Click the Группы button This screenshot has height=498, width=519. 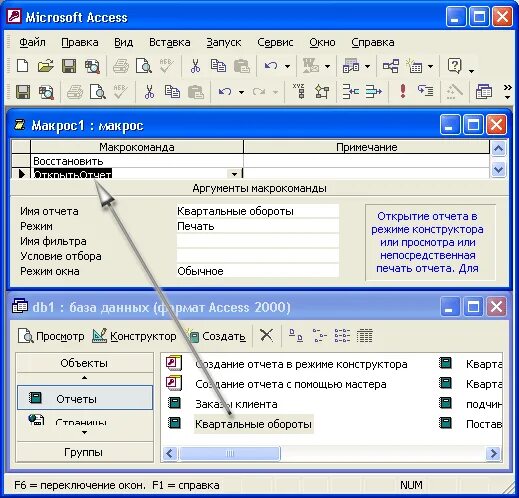[84, 452]
